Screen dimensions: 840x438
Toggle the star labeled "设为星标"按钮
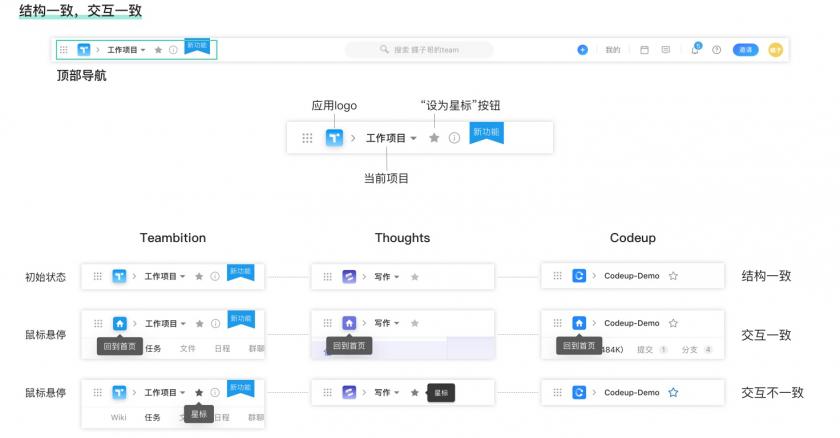(x=434, y=138)
